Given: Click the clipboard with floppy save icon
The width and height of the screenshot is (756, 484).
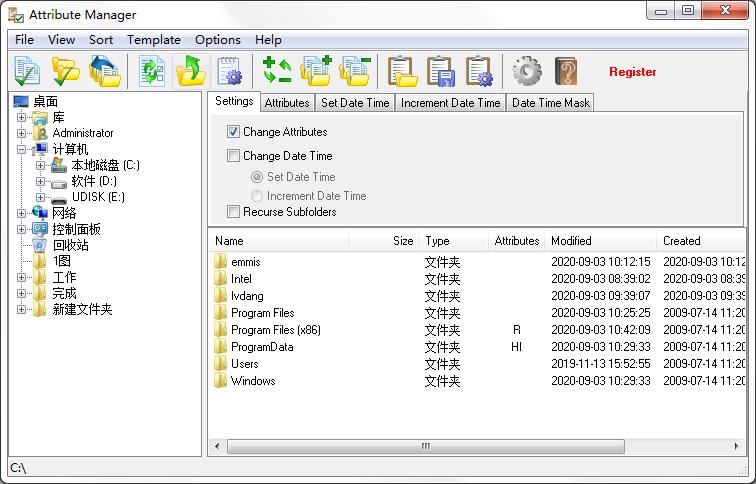Looking at the screenshot, I should [441, 72].
